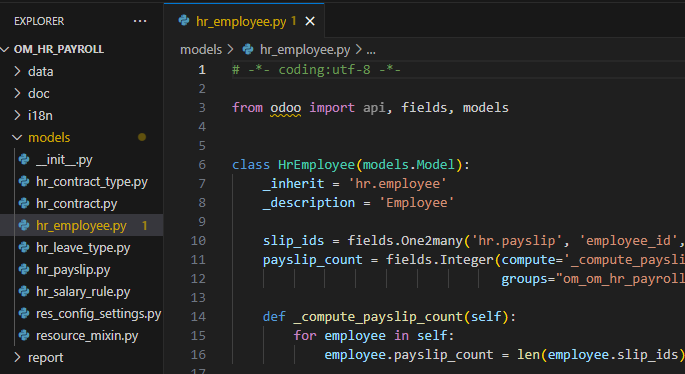Screen dimensions: 685x374
Task: Click the HrEmployee class name
Action: pos(317,165)
